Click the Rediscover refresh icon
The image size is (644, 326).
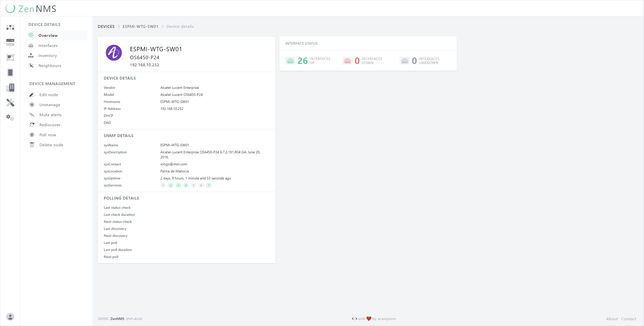(32, 125)
